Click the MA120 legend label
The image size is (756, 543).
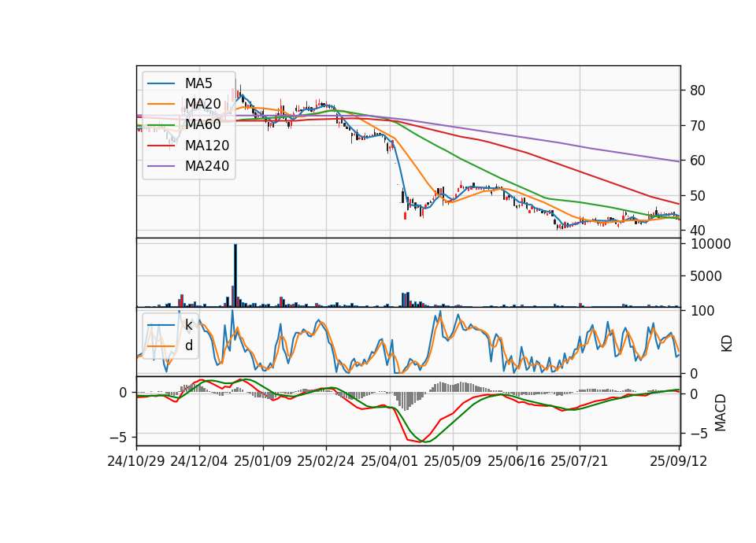tap(207, 145)
